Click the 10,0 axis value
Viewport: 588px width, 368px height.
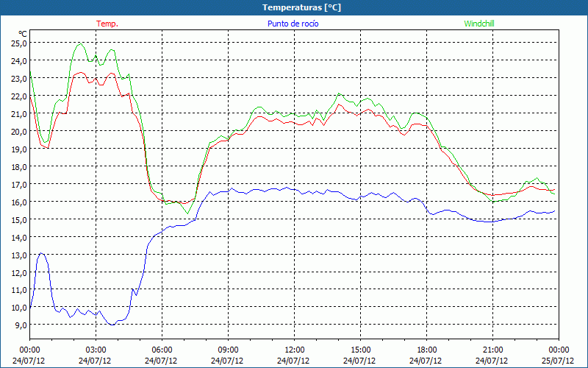click(19, 308)
